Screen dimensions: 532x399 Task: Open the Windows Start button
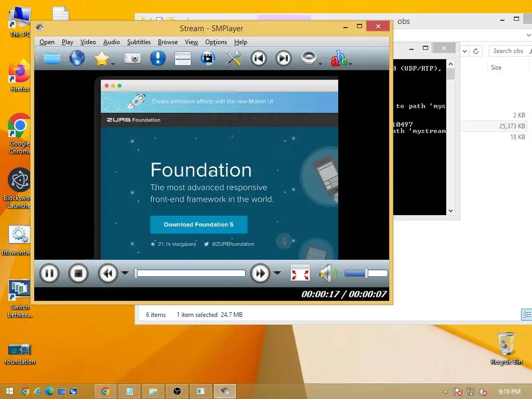coord(9,391)
